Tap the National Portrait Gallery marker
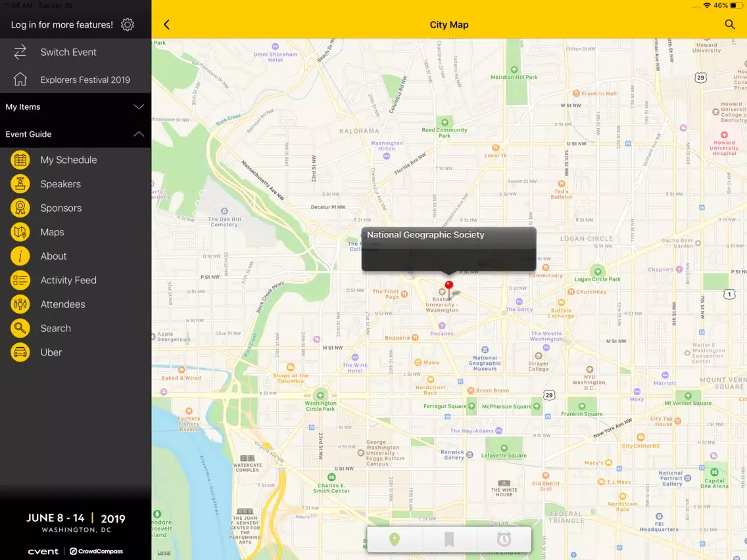Screen dimensions: 747x560 [687, 478]
